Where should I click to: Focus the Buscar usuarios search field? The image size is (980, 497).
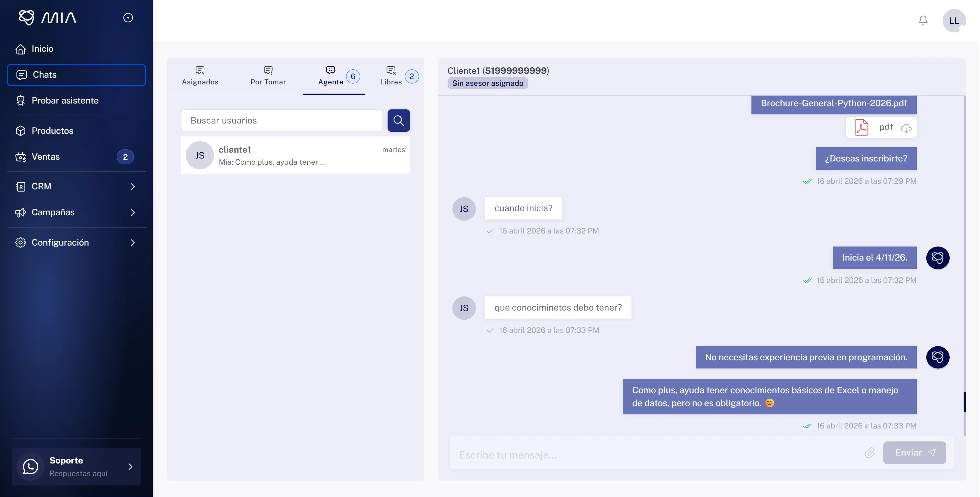click(282, 121)
